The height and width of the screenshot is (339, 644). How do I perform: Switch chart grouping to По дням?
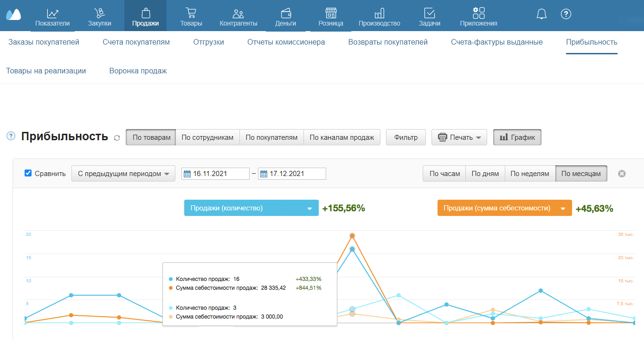485,174
